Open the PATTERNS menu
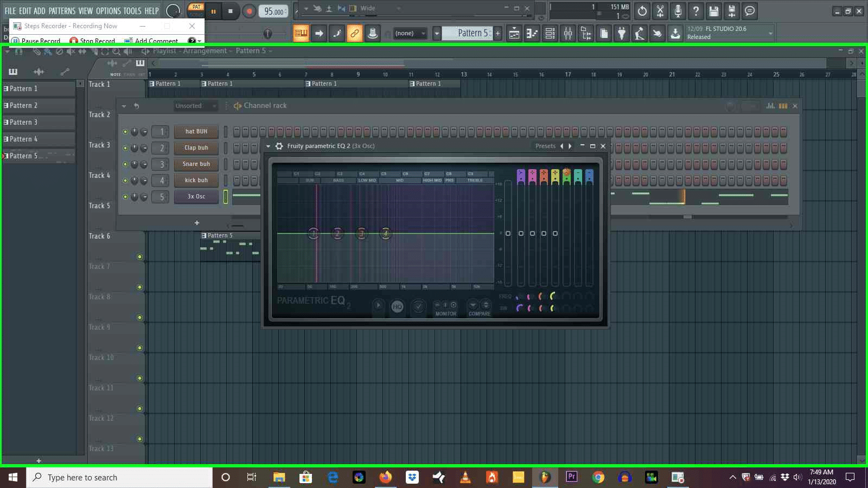Viewport: 868px width, 488px height. click(x=62, y=11)
